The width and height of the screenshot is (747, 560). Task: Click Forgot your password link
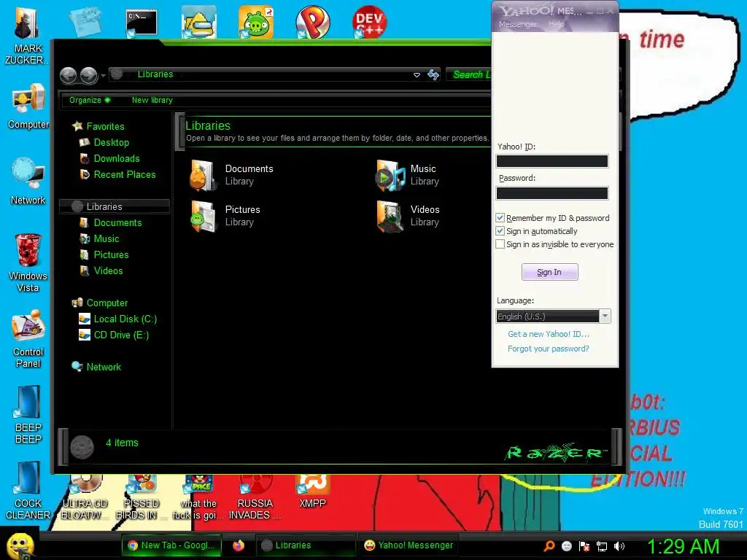pos(549,349)
